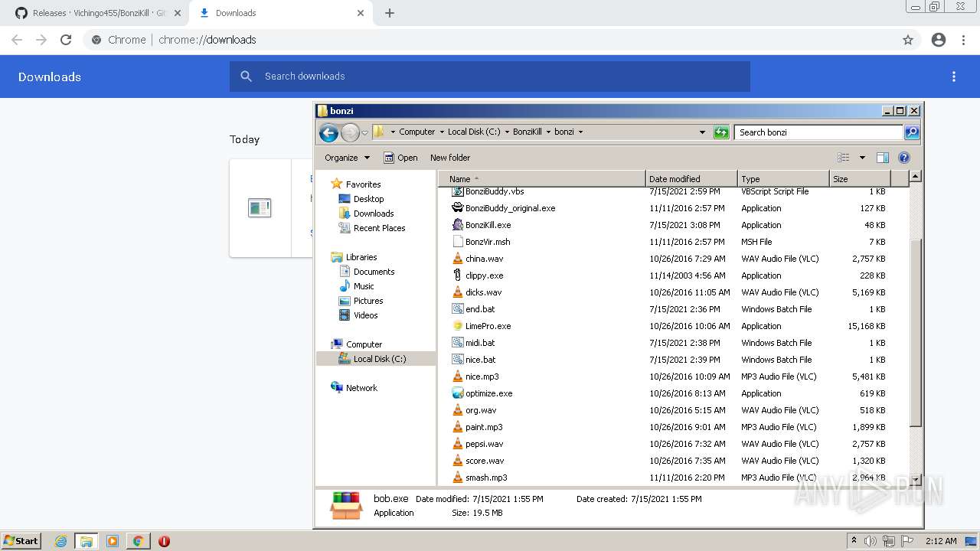The image size is (980, 551).
Task: Click Chrome icon in taskbar
Action: (138, 541)
